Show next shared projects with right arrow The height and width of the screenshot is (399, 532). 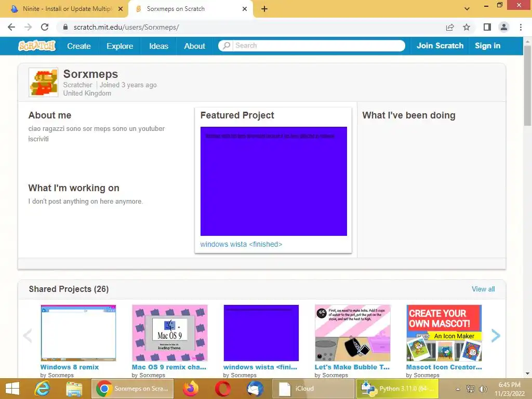tap(495, 336)
